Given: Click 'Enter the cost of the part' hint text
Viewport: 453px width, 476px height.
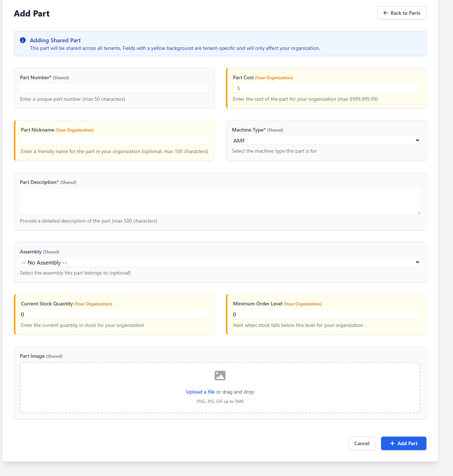Looking at the screenshot, I should click(x=305, y=99).
